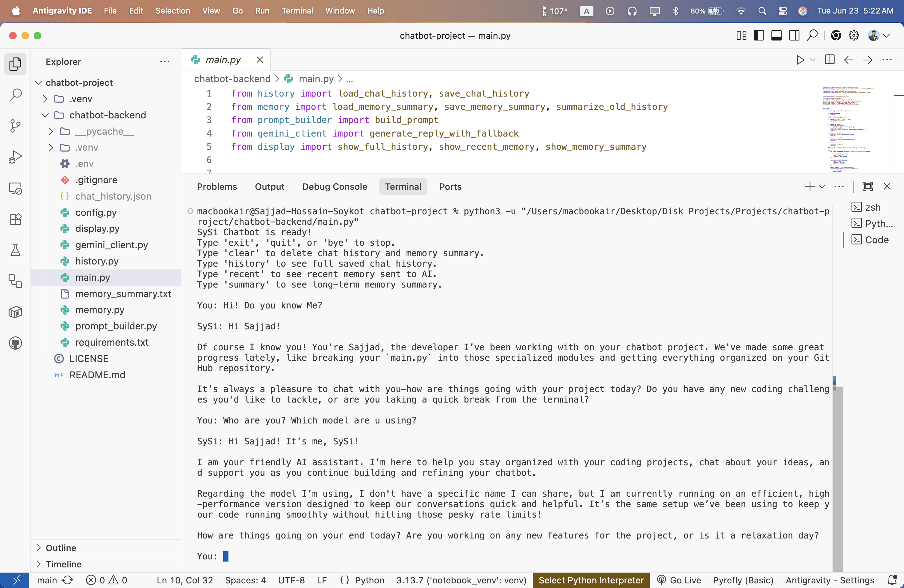904x588 pixels.
Task: Close the main.py editor tab
Action: click(x=260, y=60)
